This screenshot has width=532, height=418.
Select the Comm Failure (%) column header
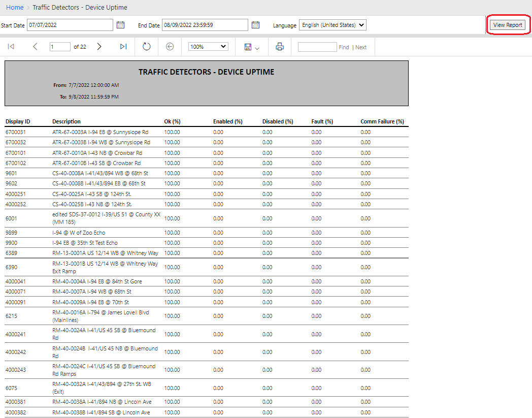[382, 121]
